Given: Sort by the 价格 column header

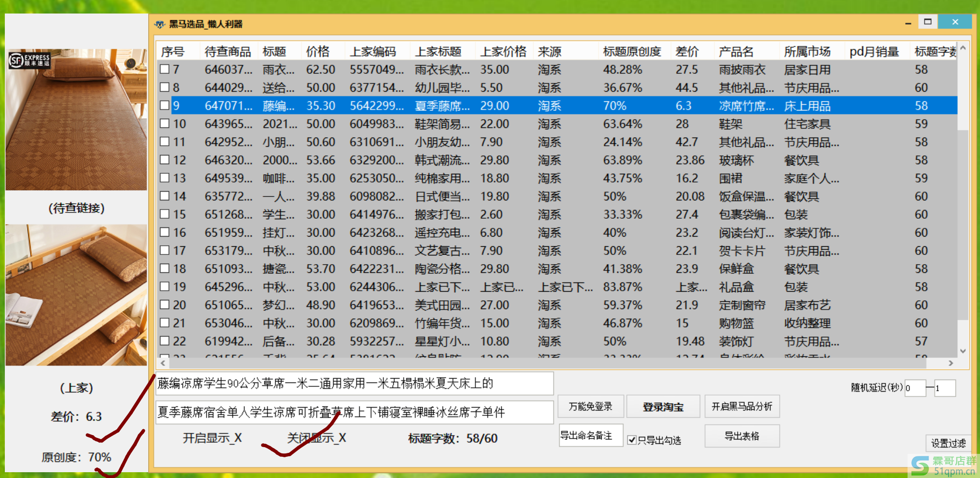Looking at the screenshot, I should tap(317, 51).
